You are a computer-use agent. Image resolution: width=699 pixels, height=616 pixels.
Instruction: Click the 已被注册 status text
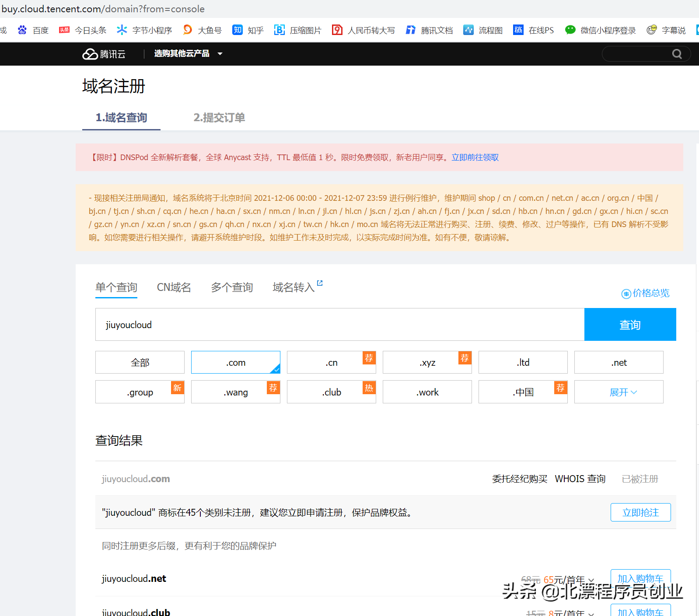(x=640, y=479)
